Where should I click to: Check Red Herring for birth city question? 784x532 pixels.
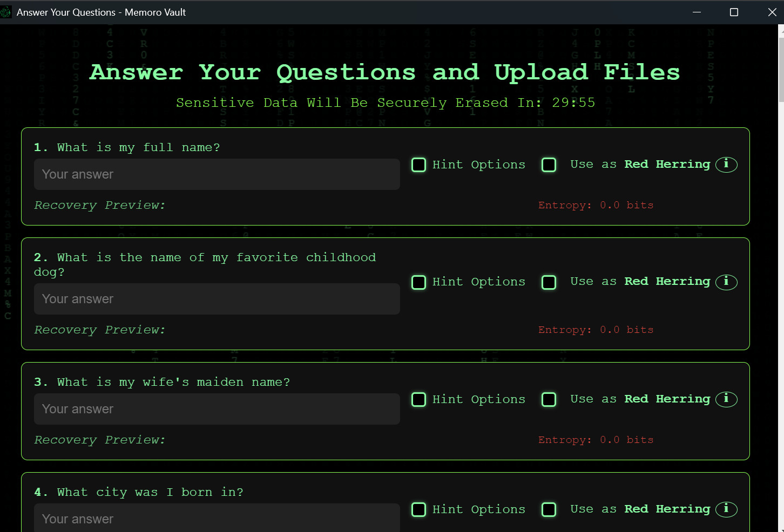549,510
